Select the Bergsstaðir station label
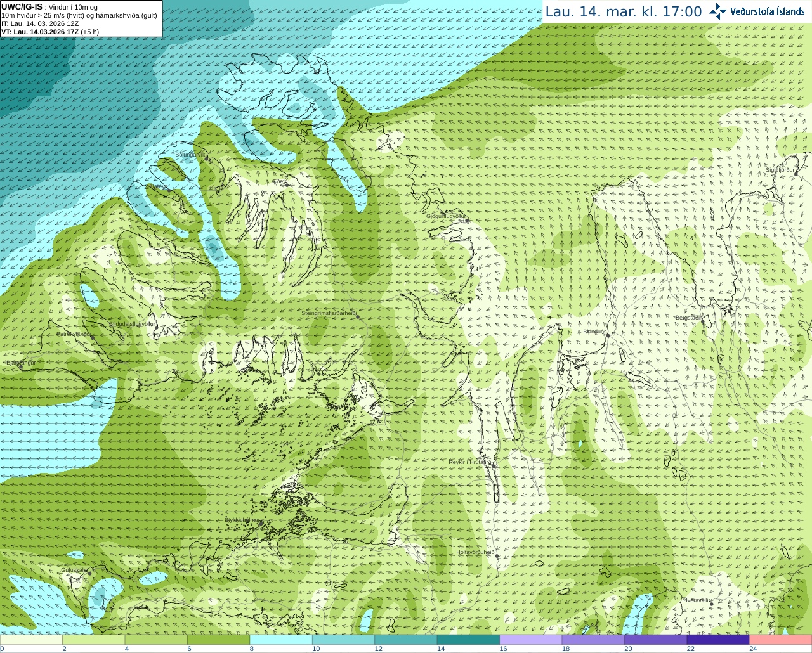 688,318
